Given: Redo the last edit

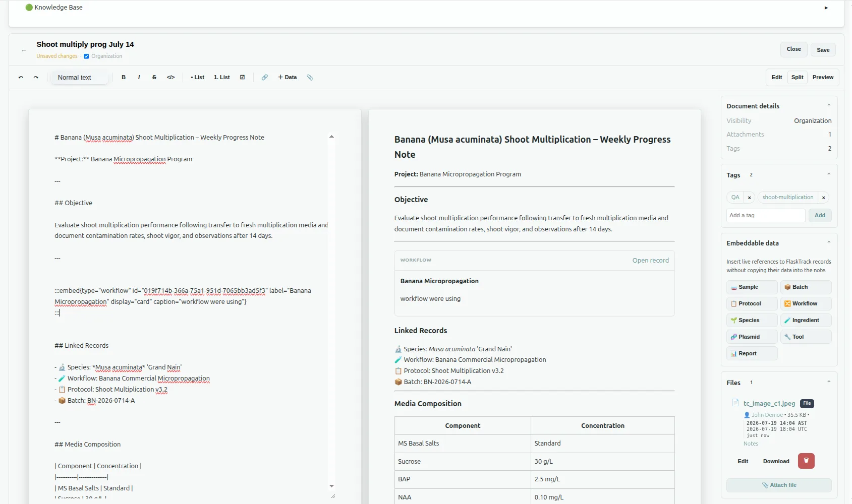Looking at the screenshot, I should [36, 78].
